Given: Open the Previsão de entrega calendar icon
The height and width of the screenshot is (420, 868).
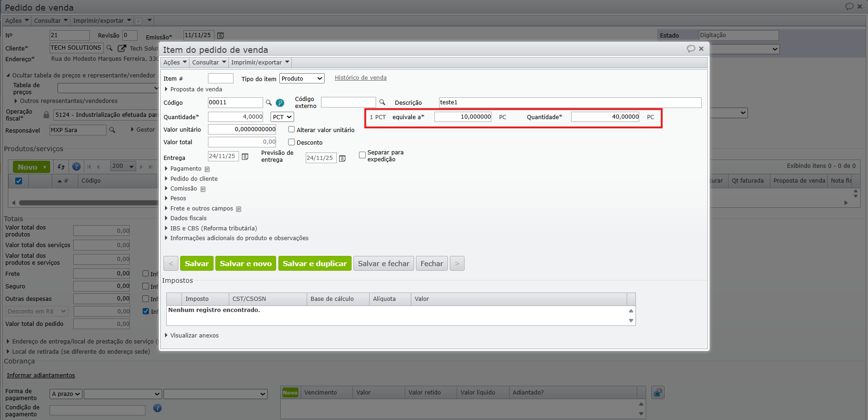Looking at the screenshot, I should [x=342, y=159].
